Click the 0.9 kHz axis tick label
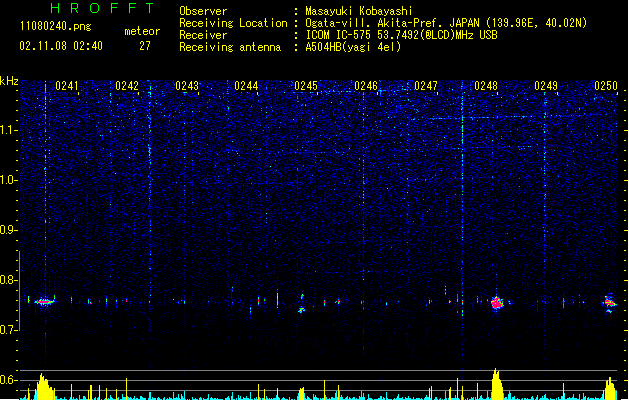Viewport: 629px width, 400px height. 9,230
